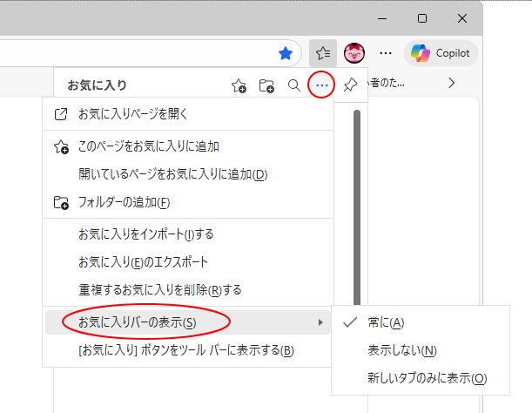Choose お気に入り(E)のエクスポート
The width and height of the screenshot is (532, 413).
[x=188, y=262]
